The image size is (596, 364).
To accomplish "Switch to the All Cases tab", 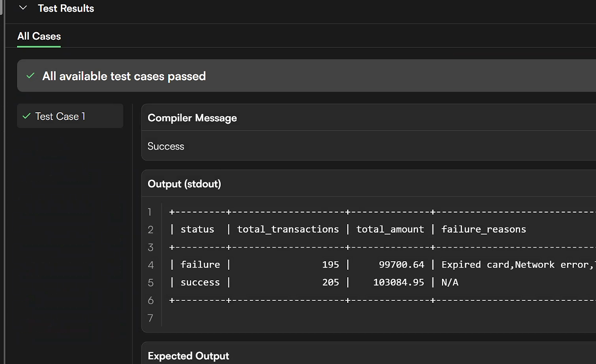I will [x=39, y=36].
